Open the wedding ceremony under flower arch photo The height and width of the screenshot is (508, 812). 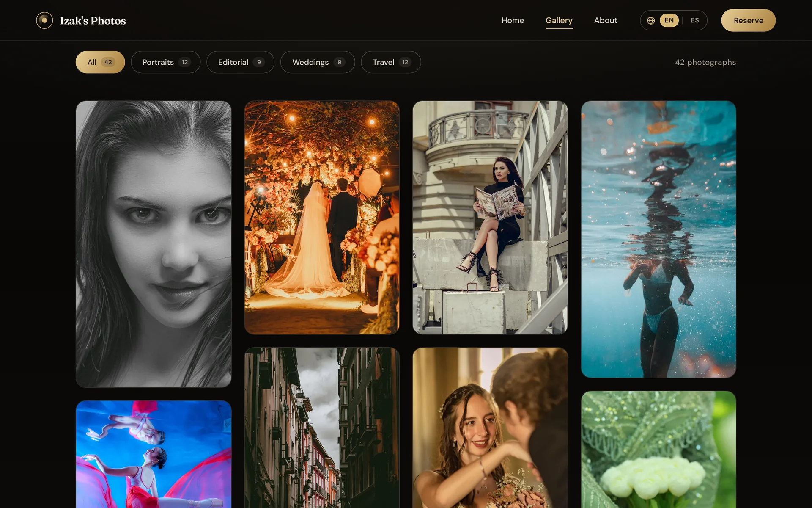point(322,218)
